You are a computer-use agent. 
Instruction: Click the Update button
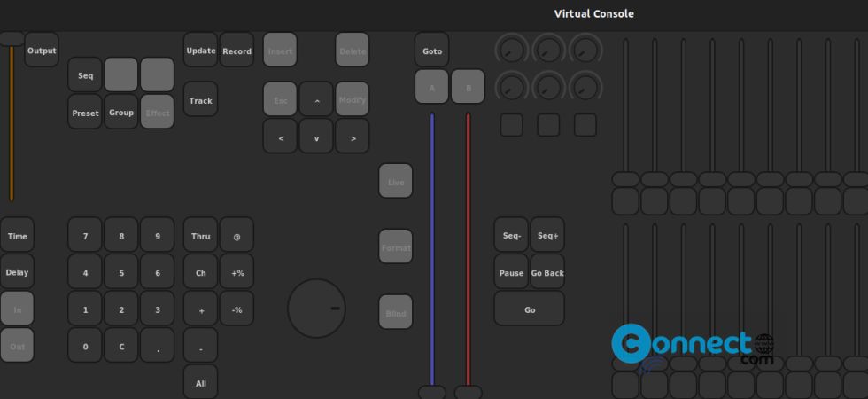pyautogui.click(x=200, y=50)
